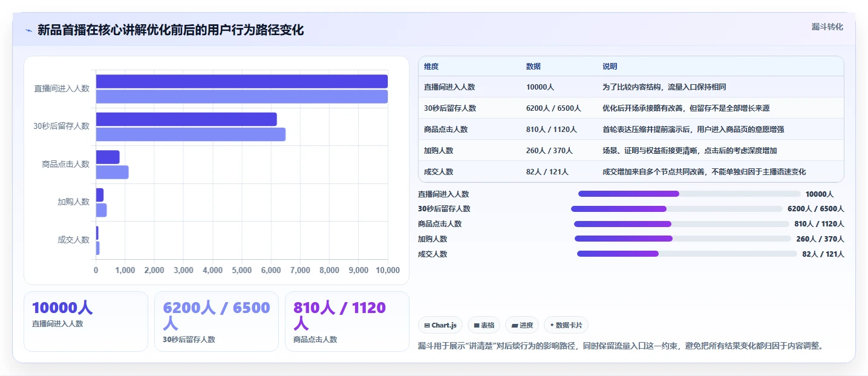The image size is (868, 376).
Task: Click the 数据 column header in the table
Action: (x=534, y=67)
